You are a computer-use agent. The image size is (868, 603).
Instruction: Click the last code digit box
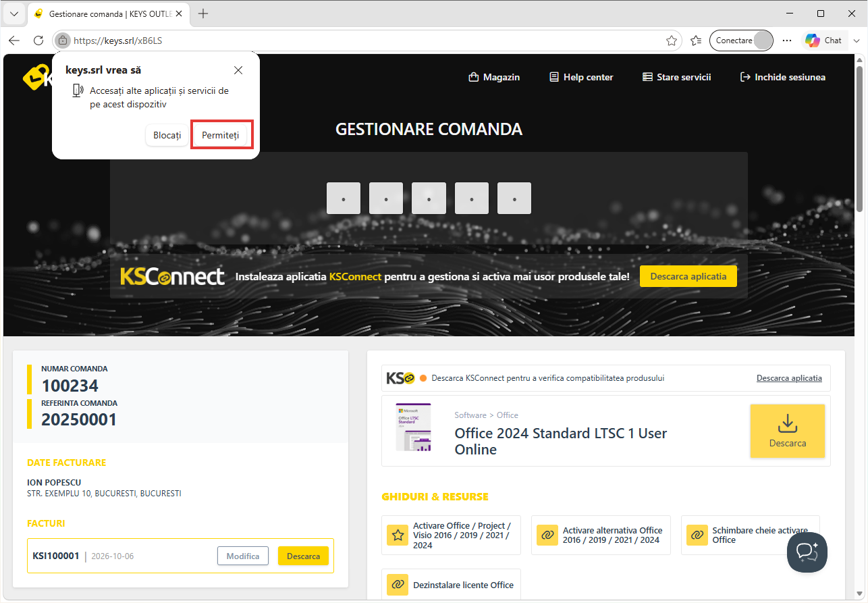coord(514,199)
